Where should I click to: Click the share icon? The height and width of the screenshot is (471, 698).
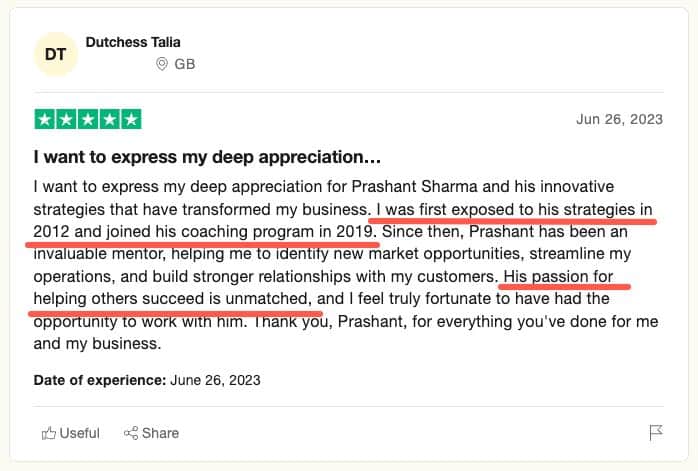click(x=131, y=433)
